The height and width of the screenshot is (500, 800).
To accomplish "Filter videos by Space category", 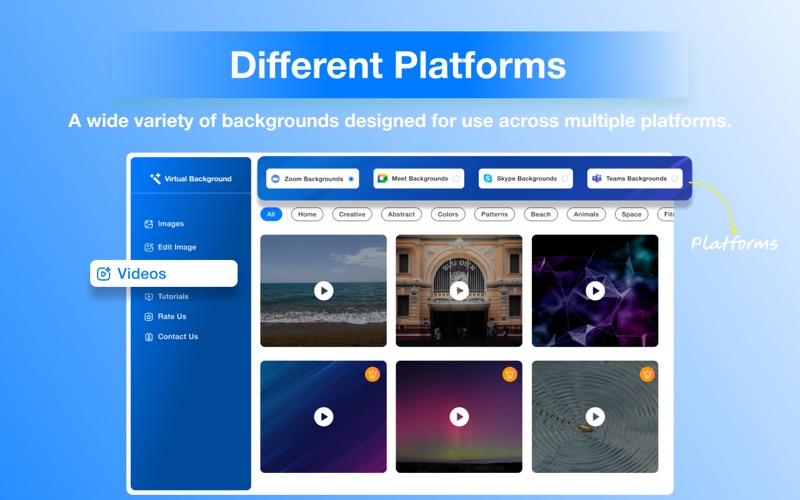I will click(x=632, y=214).
